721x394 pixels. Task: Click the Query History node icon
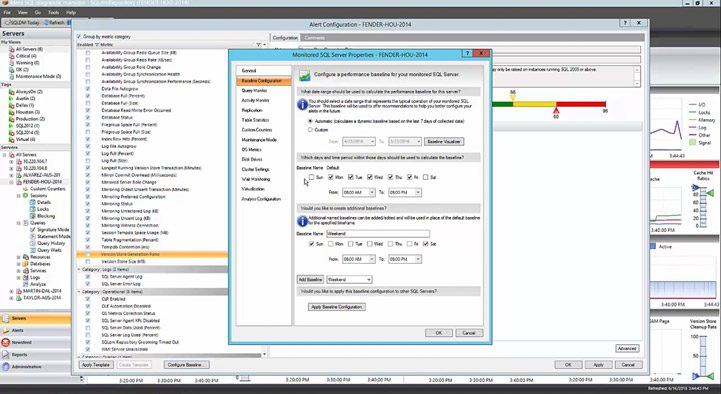tap(33, 243)
